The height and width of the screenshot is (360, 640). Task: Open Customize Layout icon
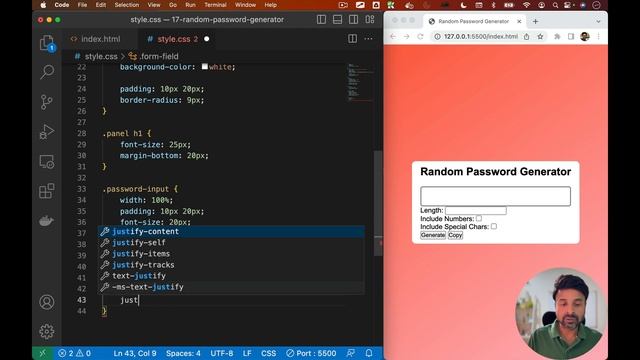tap(370, 20)
